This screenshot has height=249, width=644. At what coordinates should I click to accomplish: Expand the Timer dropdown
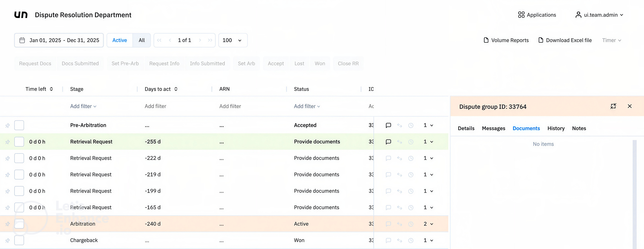(612, 40)
